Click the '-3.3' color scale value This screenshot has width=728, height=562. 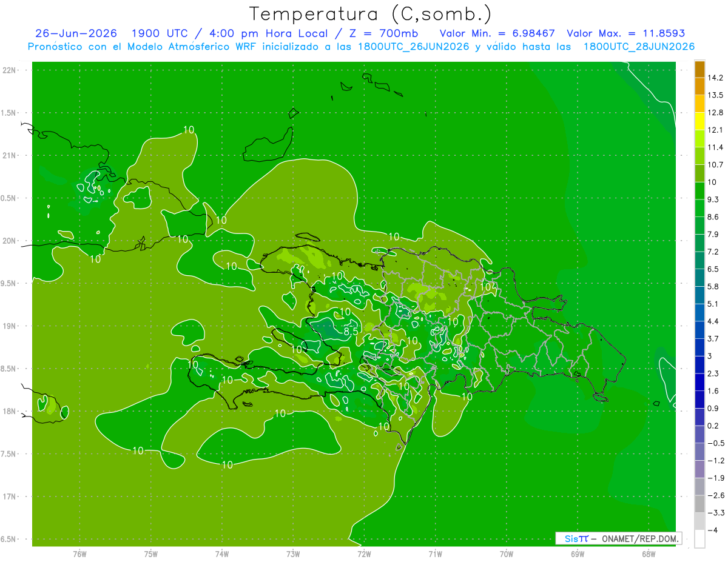716,513
